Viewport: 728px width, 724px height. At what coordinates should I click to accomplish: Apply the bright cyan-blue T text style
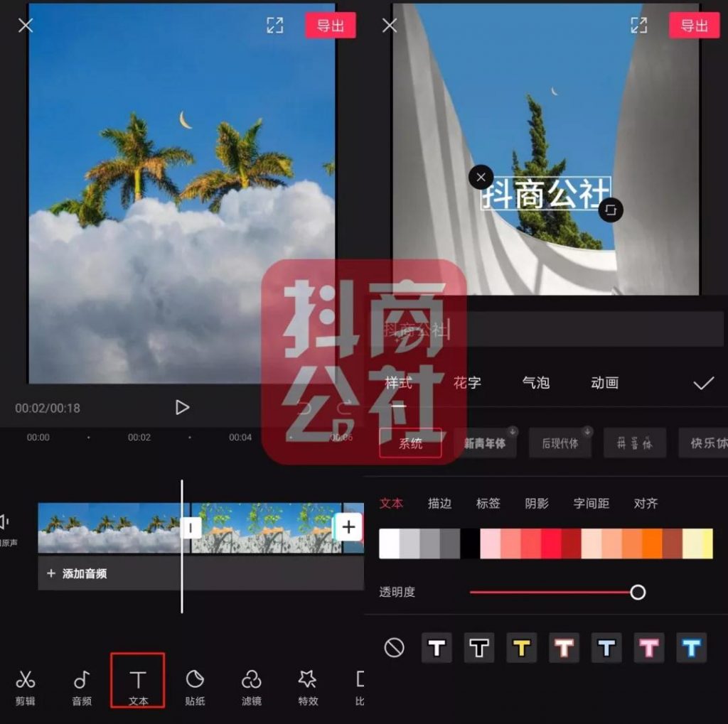(691, 647)
